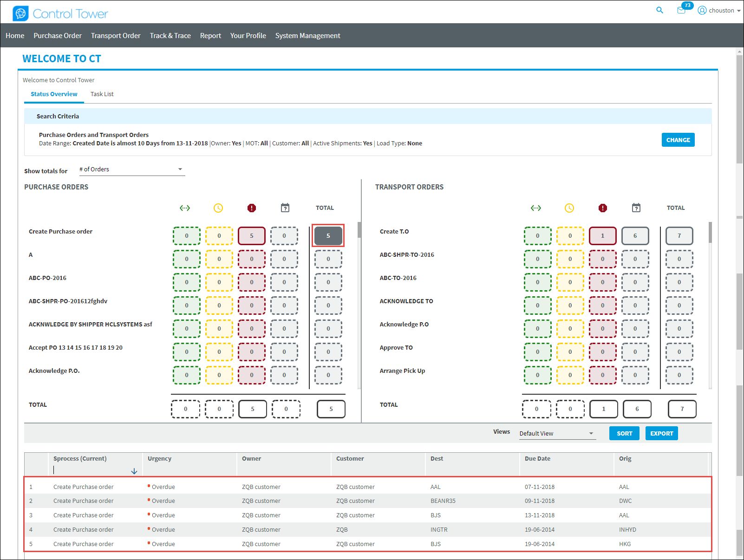
Task: Click the main page vertical scrollbar
Action: pyautogui.click(x=740, y=109)
